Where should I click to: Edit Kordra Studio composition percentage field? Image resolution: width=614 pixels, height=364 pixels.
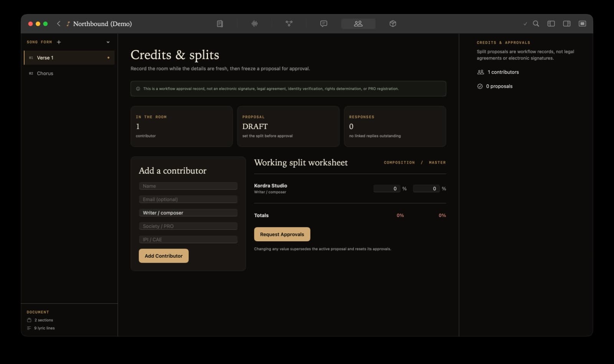pyautogui.click(x=387, y=189)
